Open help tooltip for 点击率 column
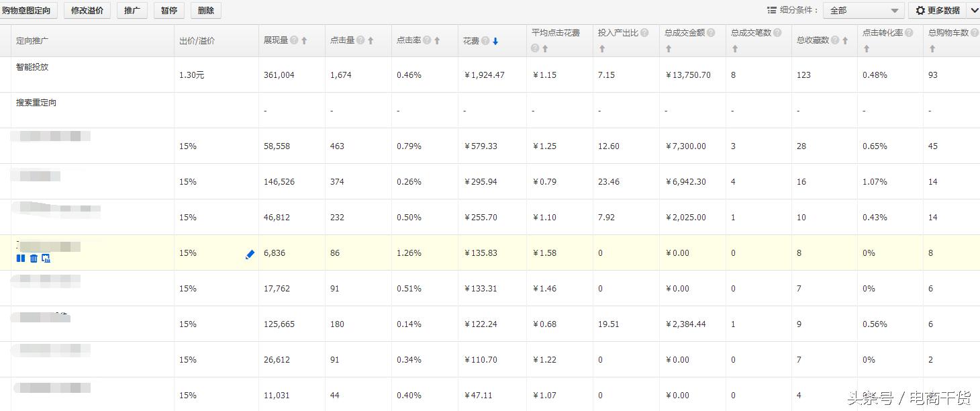This screenshot has height=411, width=980. 427,40
